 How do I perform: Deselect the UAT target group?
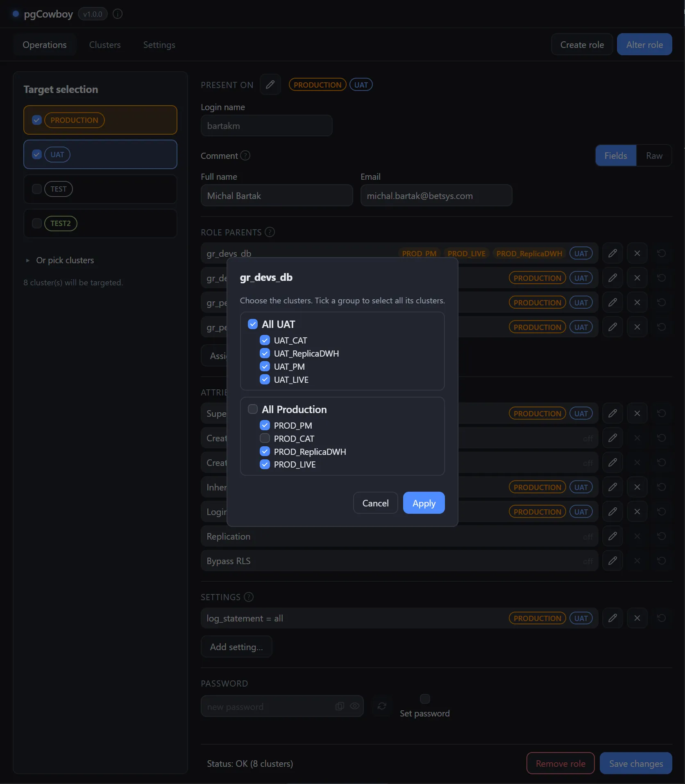(x=37, y=154)
